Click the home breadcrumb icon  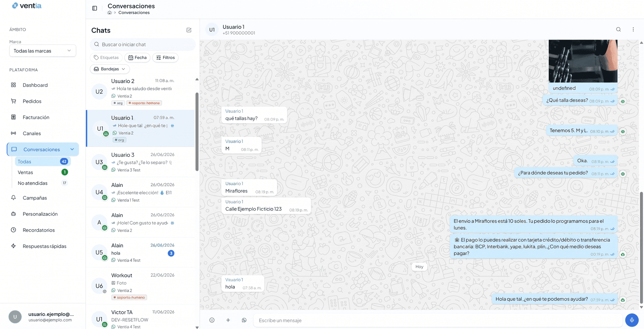pyautogui.click(x=109, y=13)
